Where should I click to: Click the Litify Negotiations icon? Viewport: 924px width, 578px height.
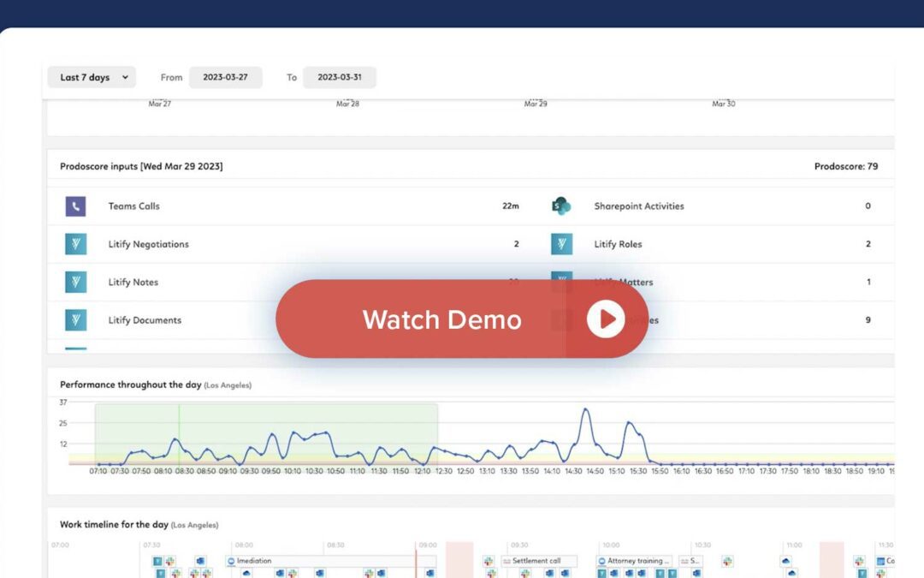point(75,244)
